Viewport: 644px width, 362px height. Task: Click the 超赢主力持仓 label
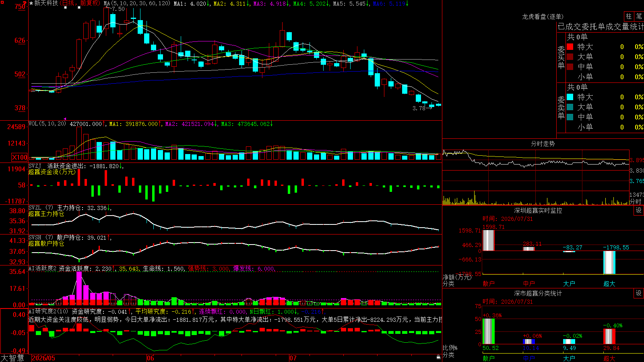[46, 214]
